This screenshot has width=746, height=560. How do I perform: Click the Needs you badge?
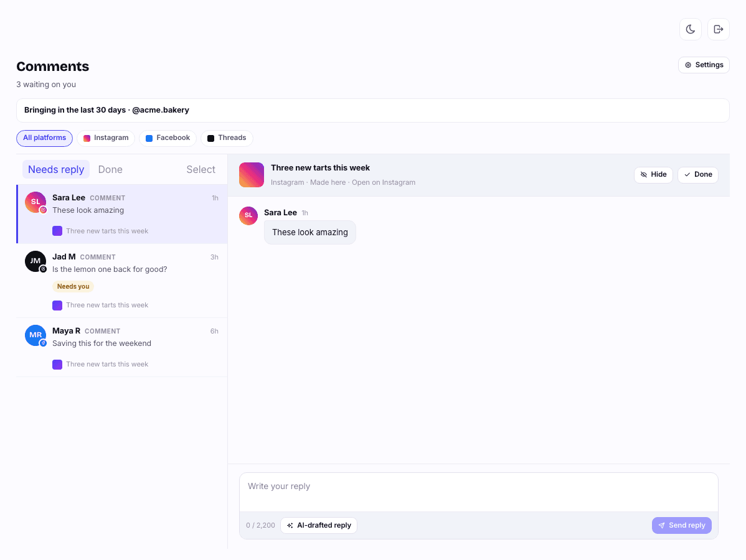pos(73,287)
